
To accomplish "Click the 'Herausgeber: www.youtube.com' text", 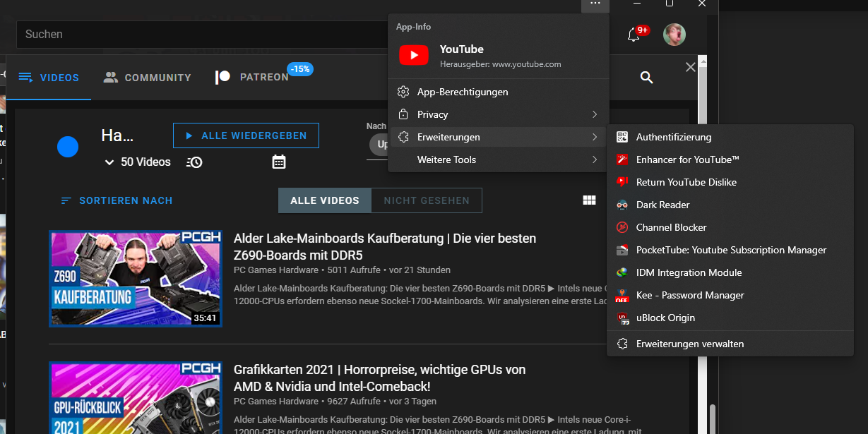I will click(500, 64).
